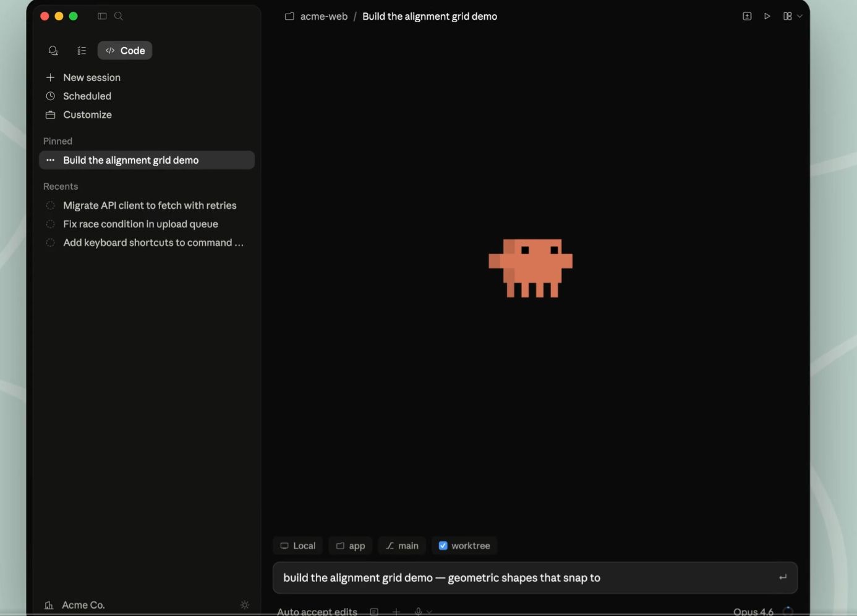Click the three-dot icon on the pinned session
Viewport: 857px width, 616px height.
51,160
